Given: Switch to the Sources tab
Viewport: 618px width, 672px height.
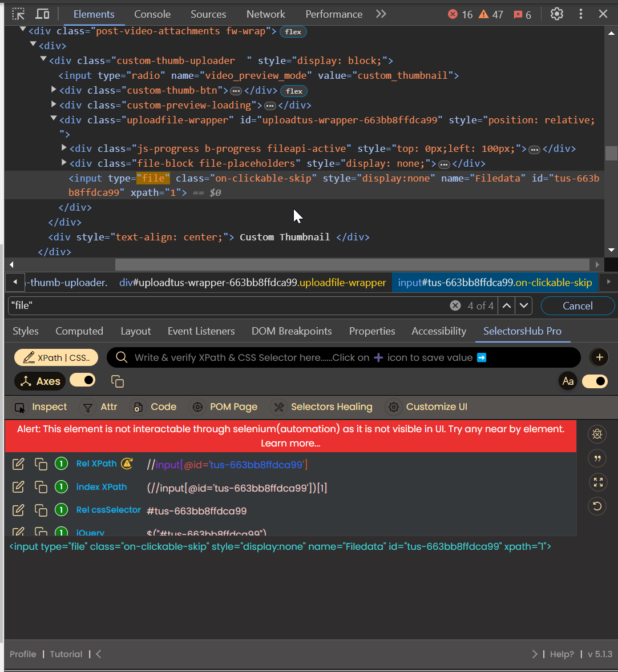Looking at the screenshot, I should [208, 14].
